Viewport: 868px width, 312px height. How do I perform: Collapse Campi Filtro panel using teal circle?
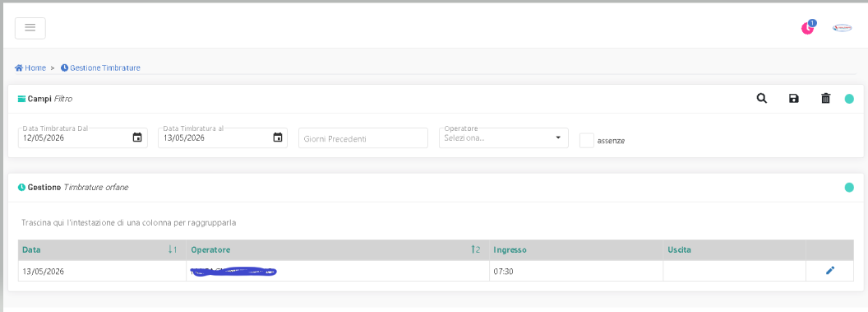click(x=849, y=99)
